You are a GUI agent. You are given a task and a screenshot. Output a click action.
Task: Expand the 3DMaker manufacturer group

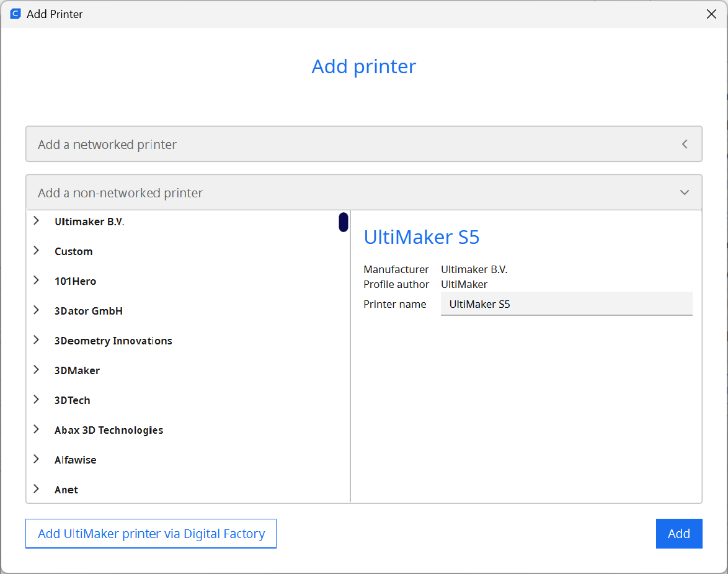36,369
